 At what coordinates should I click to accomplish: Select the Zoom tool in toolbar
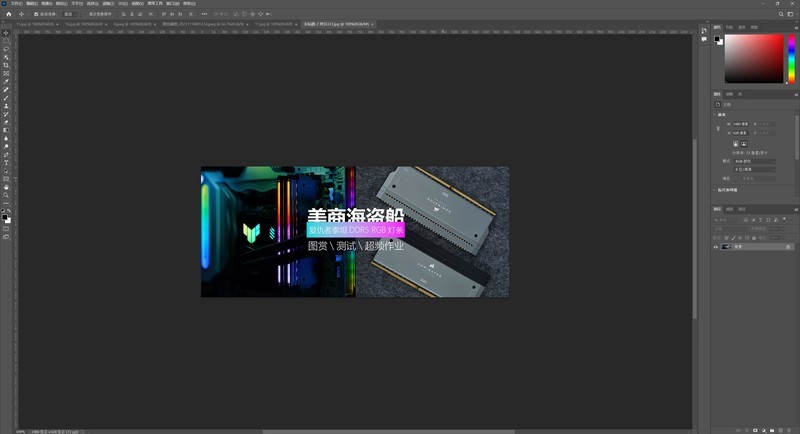click(6, 195)
